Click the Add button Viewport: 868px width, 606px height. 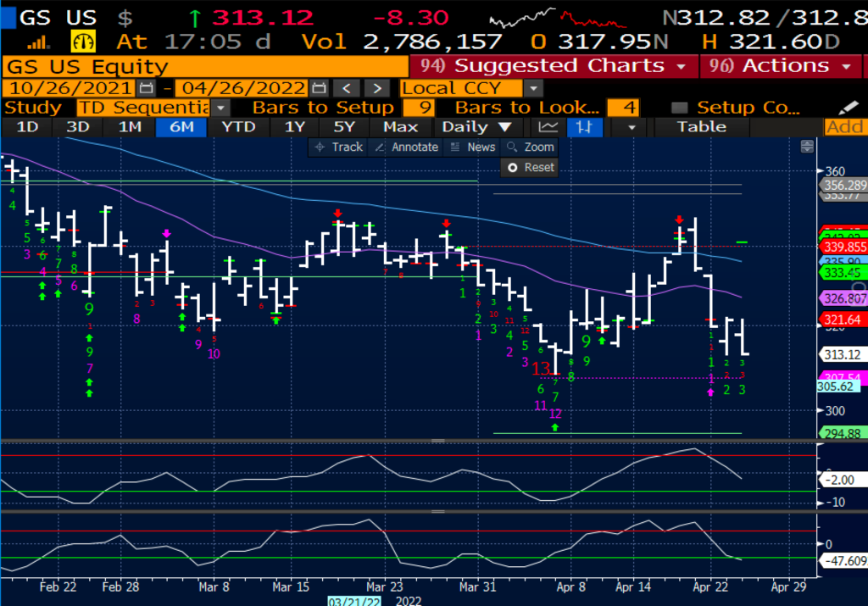coord(845,127)
